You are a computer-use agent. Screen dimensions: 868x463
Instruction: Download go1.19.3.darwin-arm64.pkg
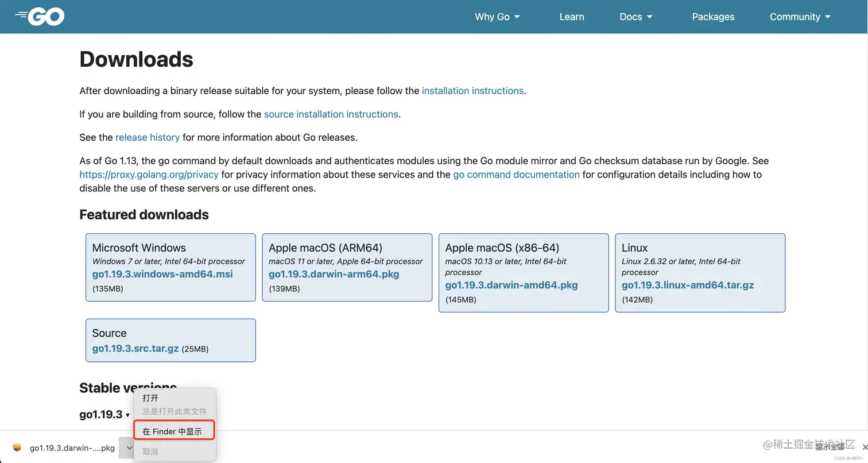[x=334, y=274]
